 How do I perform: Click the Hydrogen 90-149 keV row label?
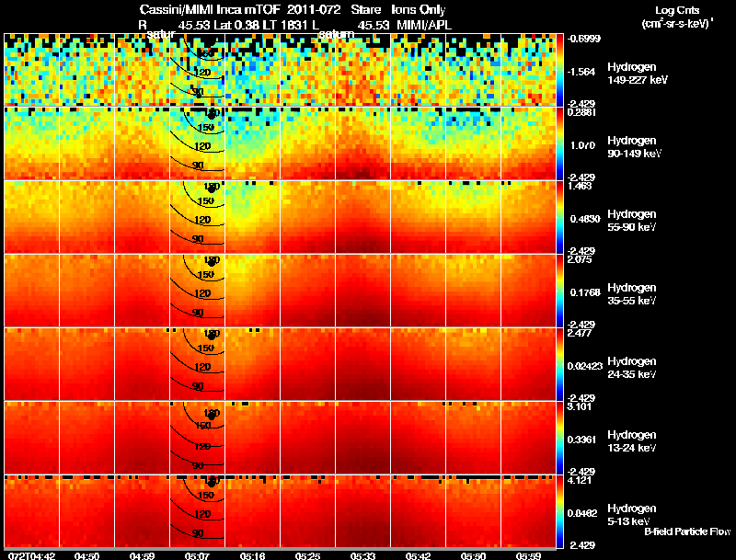click(x=634, y=147)
